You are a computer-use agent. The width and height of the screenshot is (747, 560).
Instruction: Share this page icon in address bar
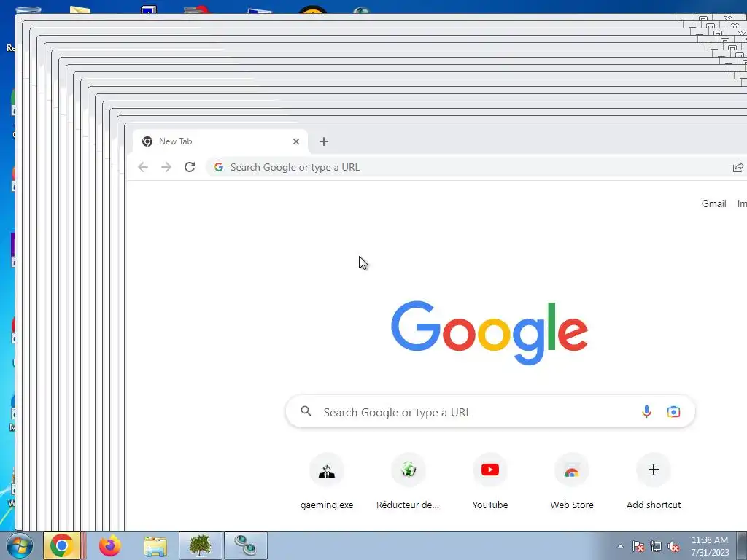coord(738,167)
